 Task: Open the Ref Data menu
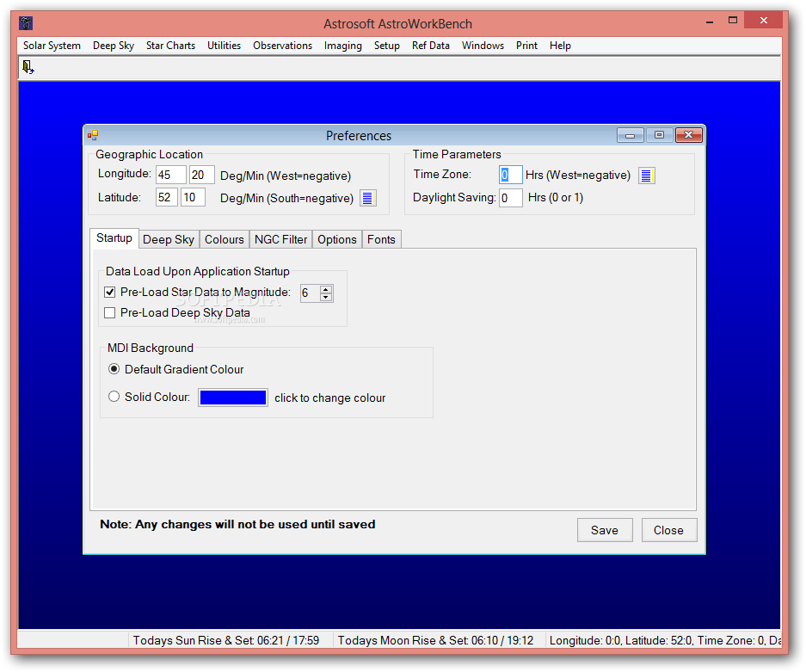coord(431,46)
